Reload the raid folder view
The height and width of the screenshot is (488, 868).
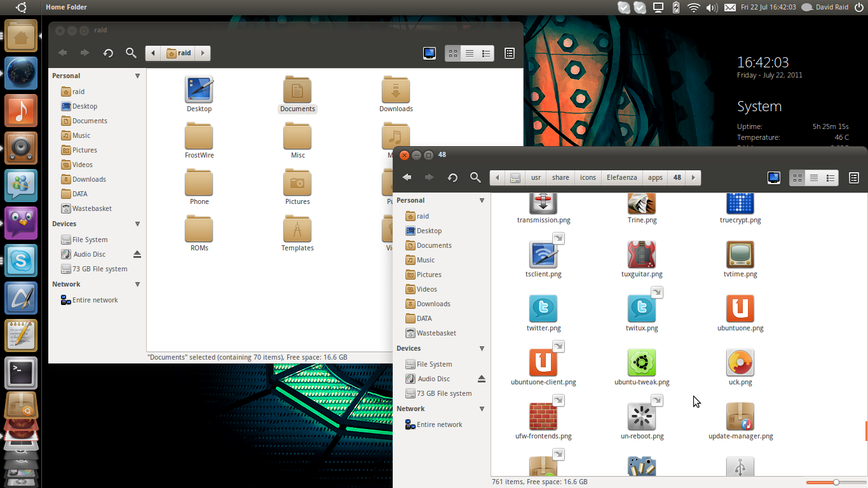tap(108, 53)
